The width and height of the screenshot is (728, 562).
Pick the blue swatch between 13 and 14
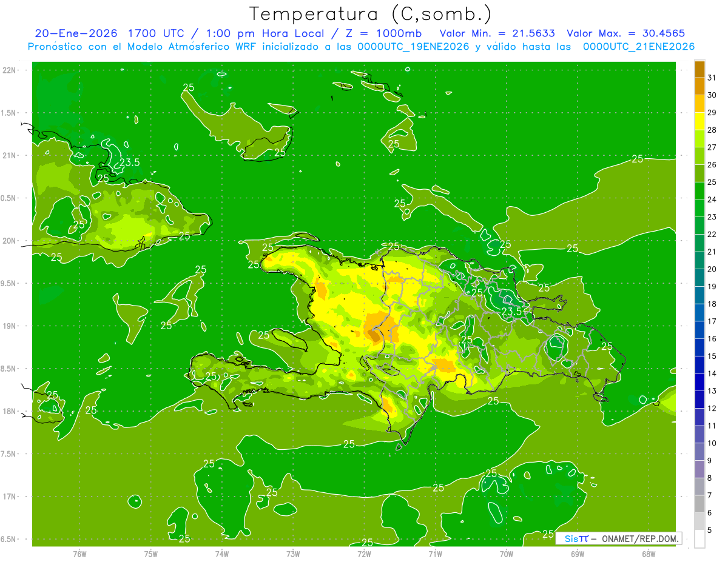(x=699, y=383)
